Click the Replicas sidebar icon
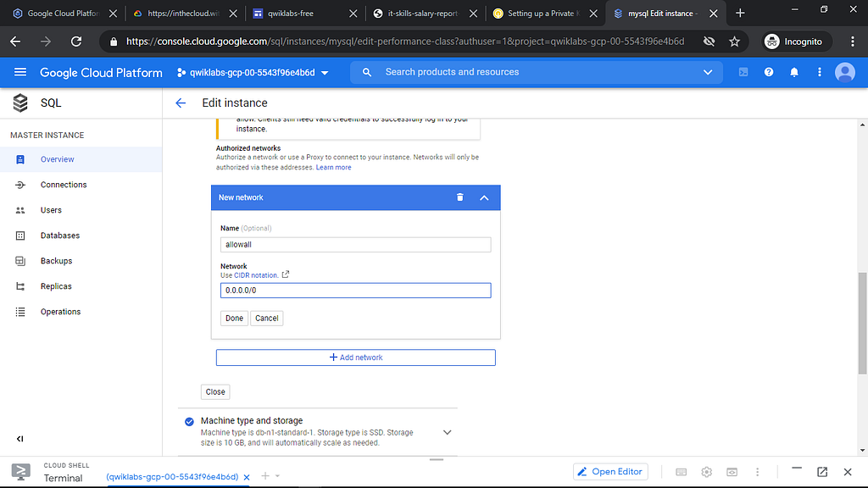Image resolution: width=868 pixels, height=488 pixels. [x=20, y=286]
